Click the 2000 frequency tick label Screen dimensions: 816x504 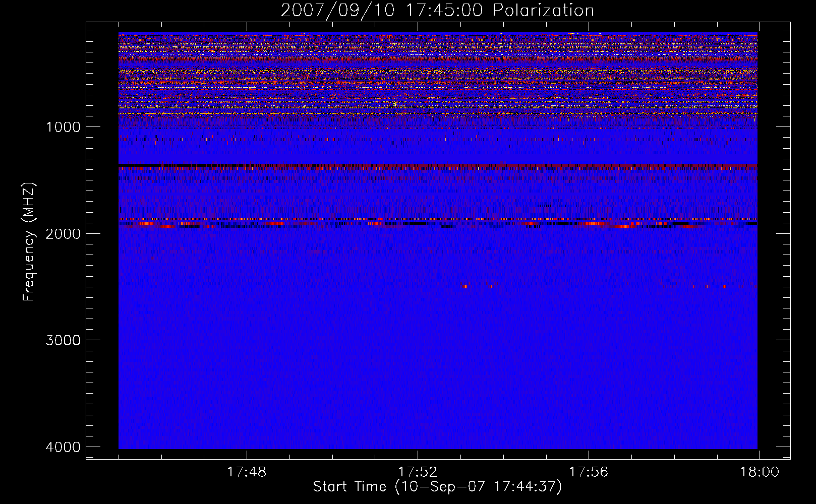[63, 233]
